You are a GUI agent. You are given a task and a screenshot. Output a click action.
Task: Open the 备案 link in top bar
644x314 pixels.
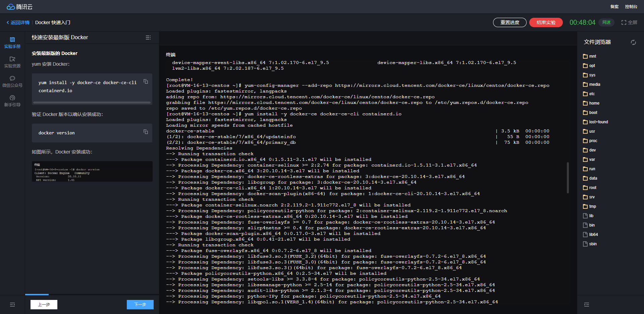point(614,7)
